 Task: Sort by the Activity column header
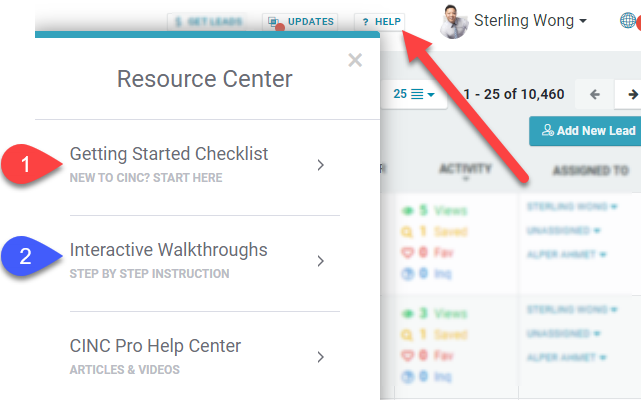(x=466, y=170)
